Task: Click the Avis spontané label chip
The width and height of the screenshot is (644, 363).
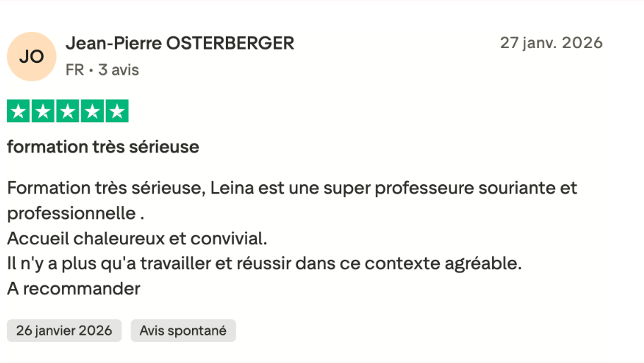Action: tap(183, 331)
